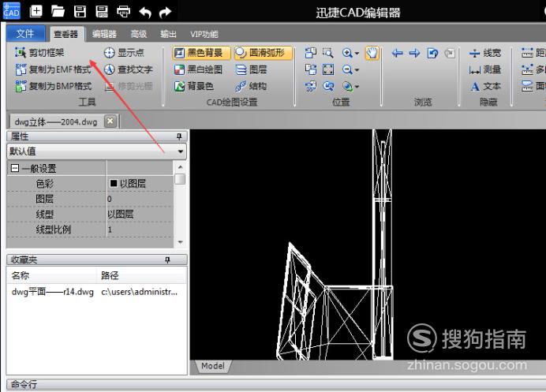
Task: Click the zoom window magnifier icon
Action: (x=328, y=53)
